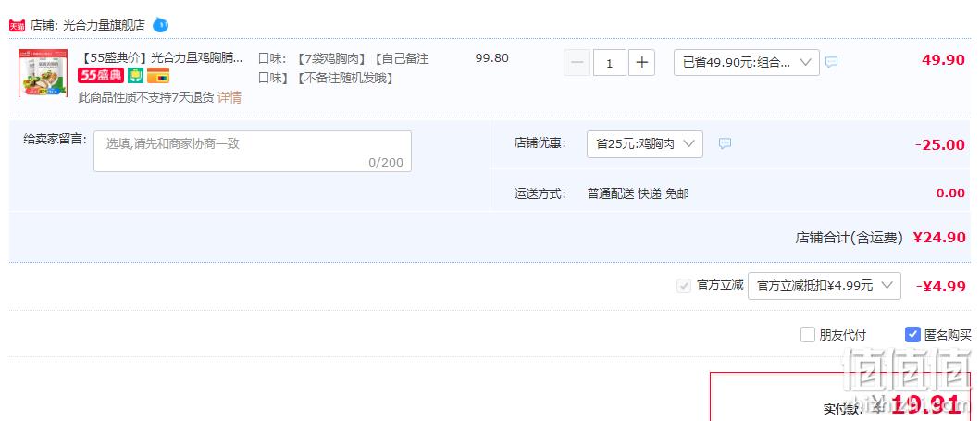
Task: Increase quantity with the plus button
Action: pyautogui.click(x=642, y=63)
